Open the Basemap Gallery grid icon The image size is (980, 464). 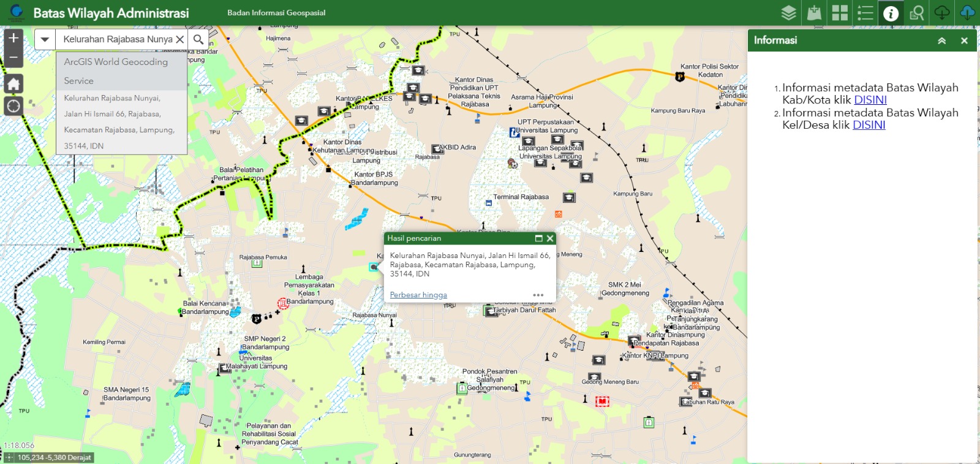click(x=840, y=13)
